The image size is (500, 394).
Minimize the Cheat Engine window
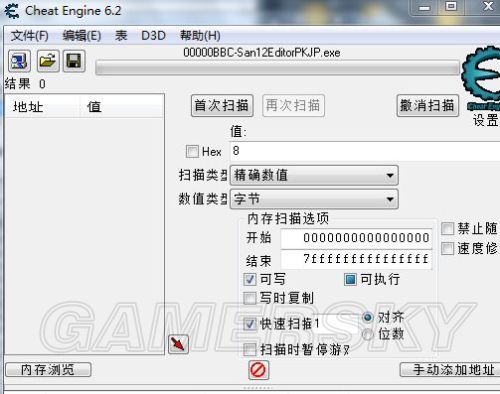tap(424, 7)
